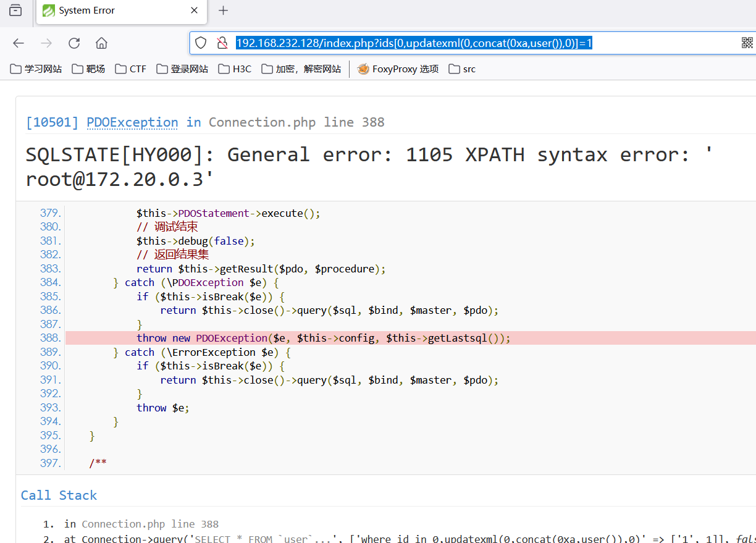Screen dimensions: 756x543
Task: Click line number 397 in code listing
Action: (51, 463)
